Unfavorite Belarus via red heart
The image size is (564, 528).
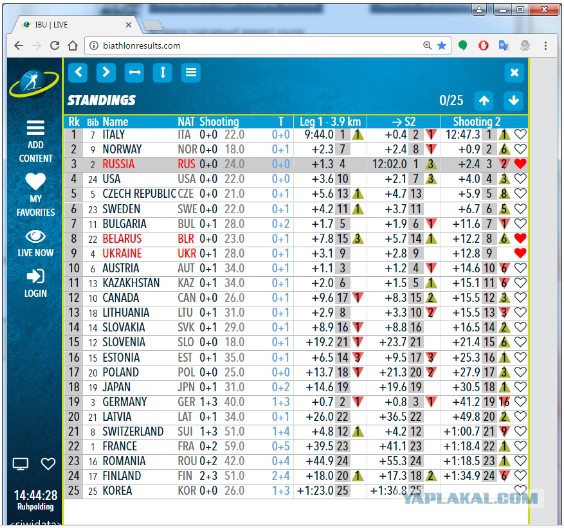pyautogui.click(x=520, y=238)
